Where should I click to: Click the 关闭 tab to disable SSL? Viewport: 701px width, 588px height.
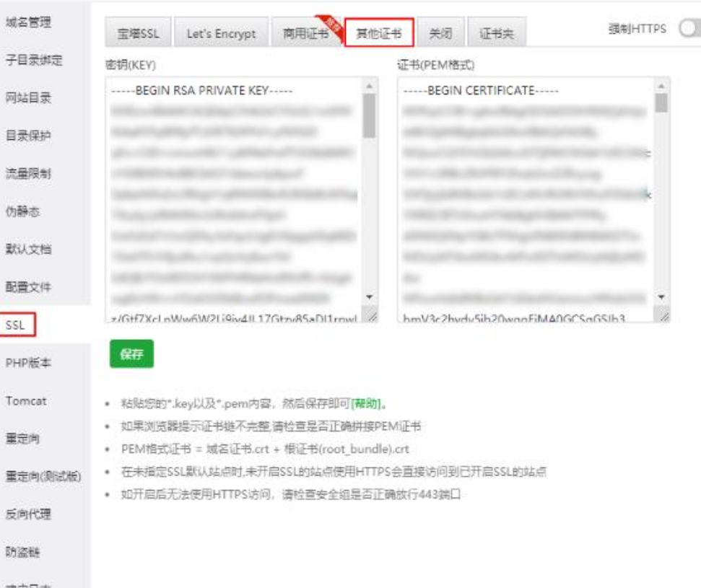click(440, 34)
